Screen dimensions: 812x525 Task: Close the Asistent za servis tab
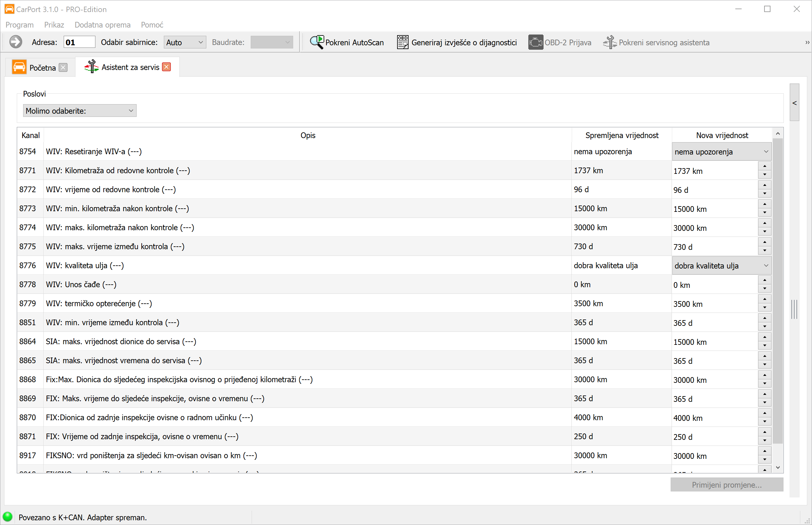coord(166,67)
